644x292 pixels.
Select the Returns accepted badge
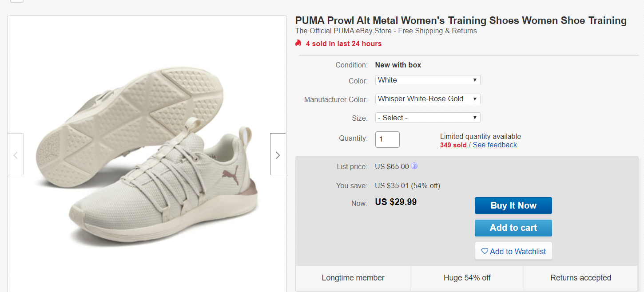click(580, 278)
